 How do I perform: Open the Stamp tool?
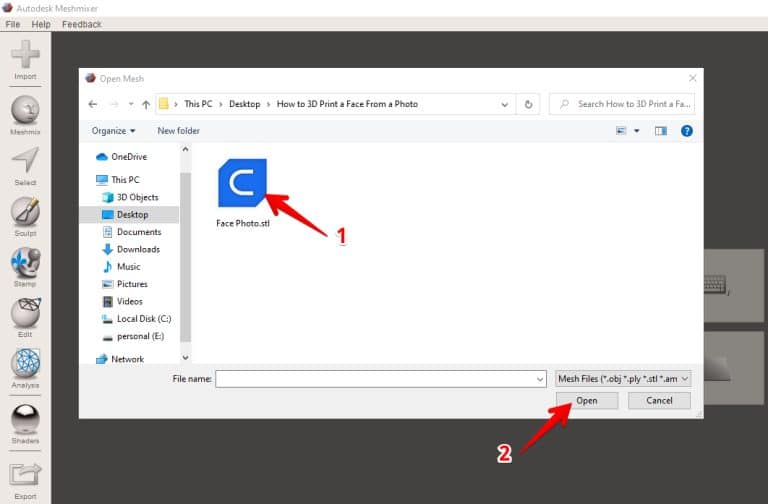pos(25,263)
